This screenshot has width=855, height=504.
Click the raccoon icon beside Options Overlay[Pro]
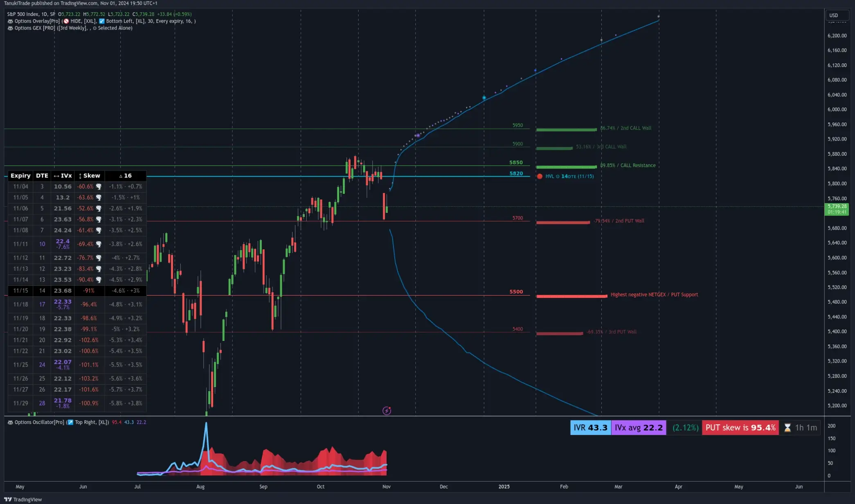click(10, 21)
